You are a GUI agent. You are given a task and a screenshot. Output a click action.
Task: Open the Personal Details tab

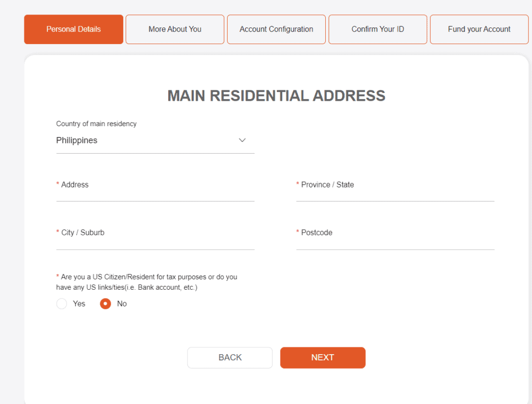(73, 29)
